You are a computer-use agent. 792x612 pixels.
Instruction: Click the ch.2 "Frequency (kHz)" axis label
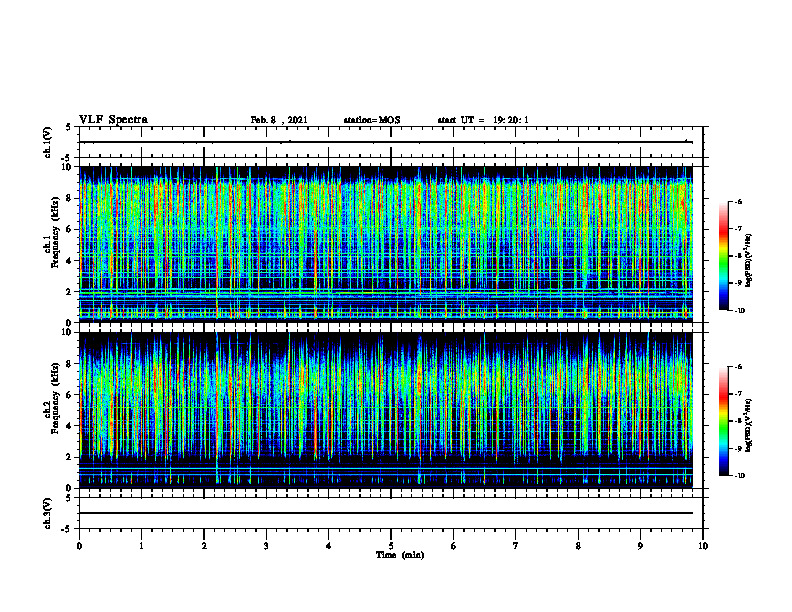(55, 398)
